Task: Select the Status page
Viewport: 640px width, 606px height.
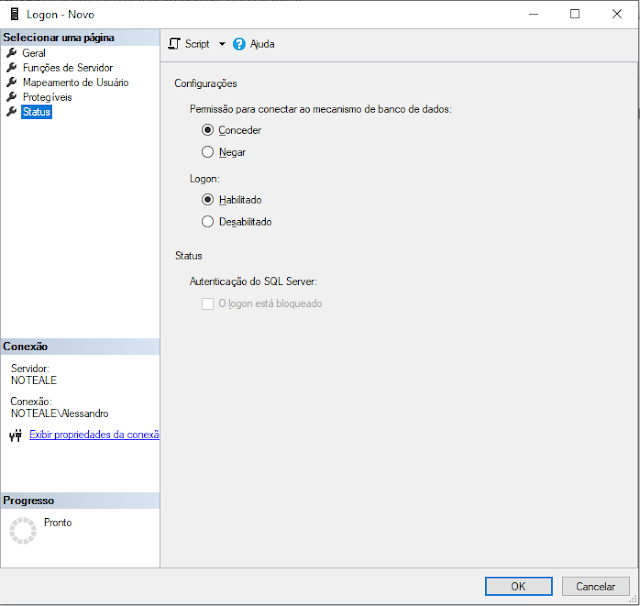Action: point(36,112)
